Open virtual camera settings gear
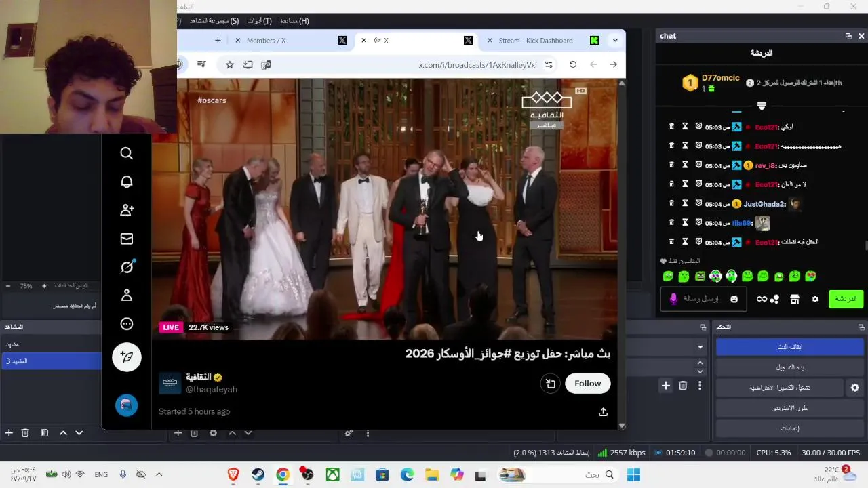Screen dimensions: 868x488 (x=854, y=388)
